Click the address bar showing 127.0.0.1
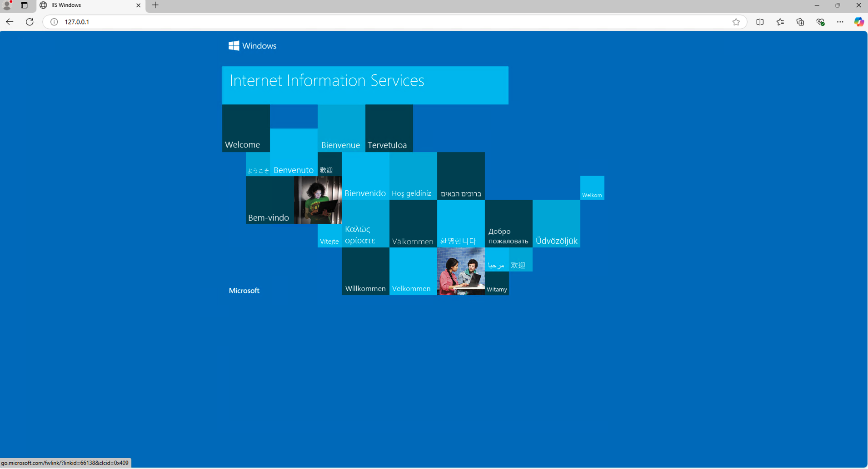This screenshot has width=868, height=469. click(x=395, y=22)
